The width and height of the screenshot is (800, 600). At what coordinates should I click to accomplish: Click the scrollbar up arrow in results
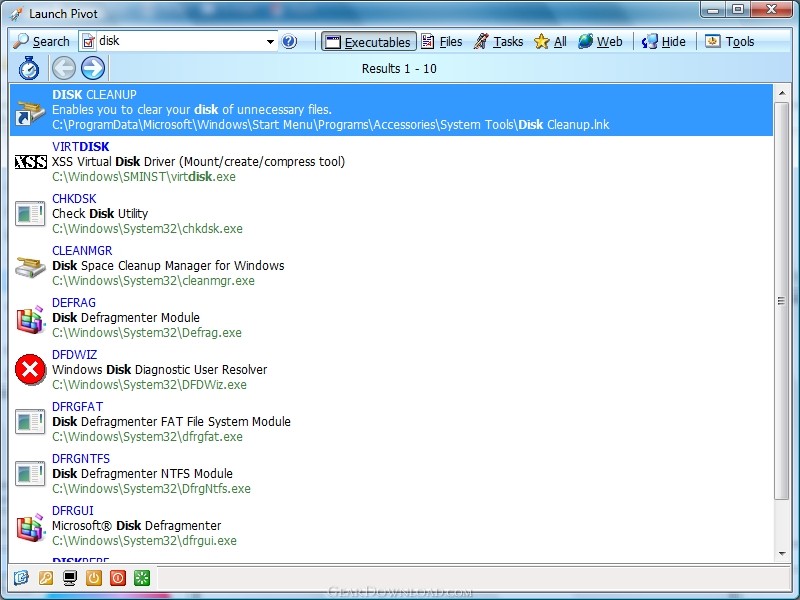click(782, 93)
